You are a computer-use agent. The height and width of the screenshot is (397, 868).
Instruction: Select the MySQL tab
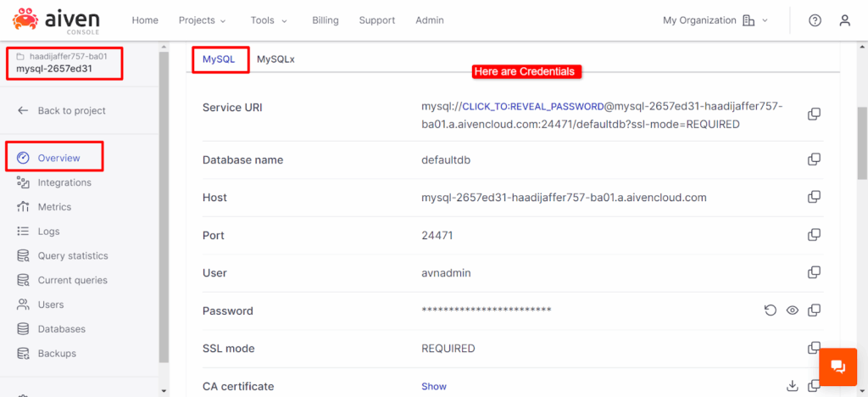click(219, 59)
